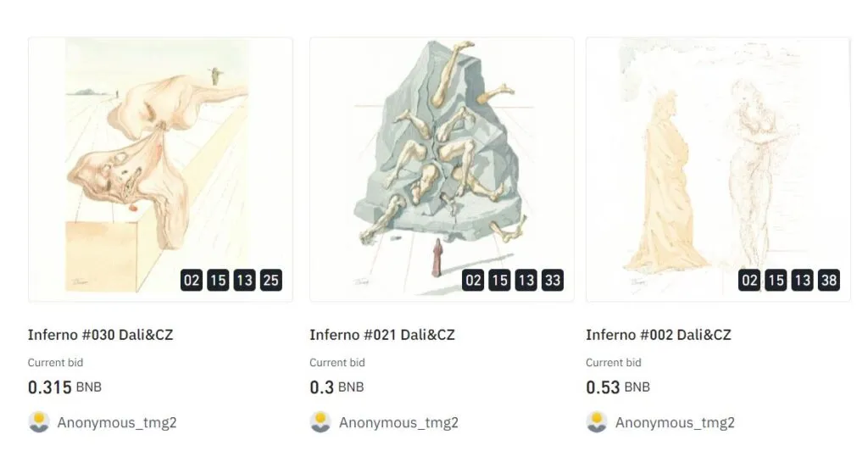Click the countdown timer on Inferno #002
The width and height of the screenshot is (868, 457).
pyautogui.click(x=789, y=281)
